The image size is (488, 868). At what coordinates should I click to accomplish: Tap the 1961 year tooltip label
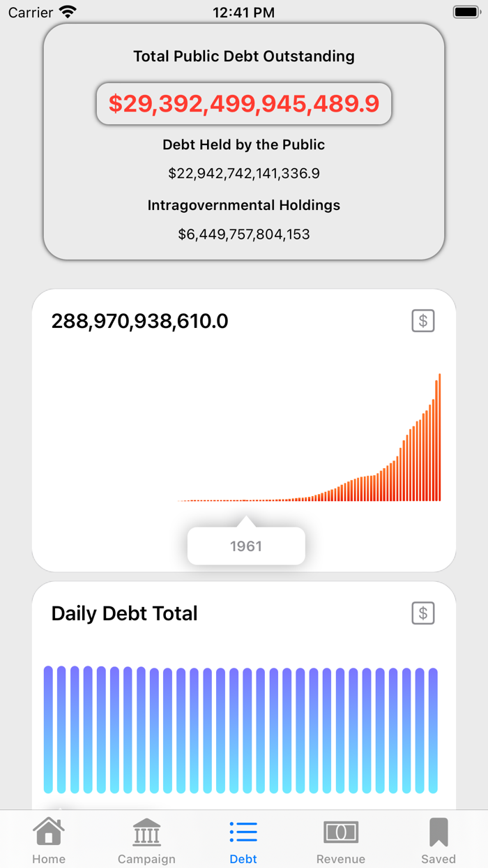[246, 546]
